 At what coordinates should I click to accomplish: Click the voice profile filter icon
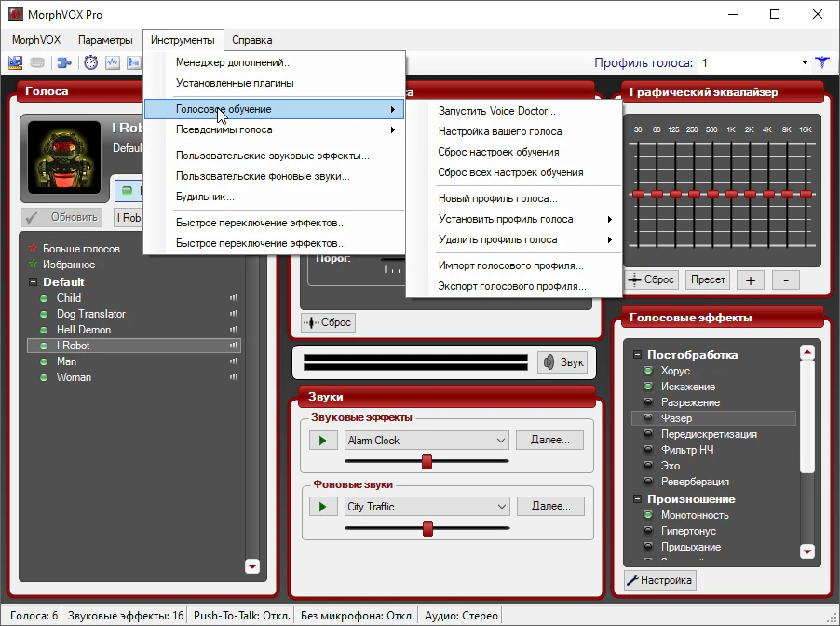pyautogui.click(x=821, y=62)
